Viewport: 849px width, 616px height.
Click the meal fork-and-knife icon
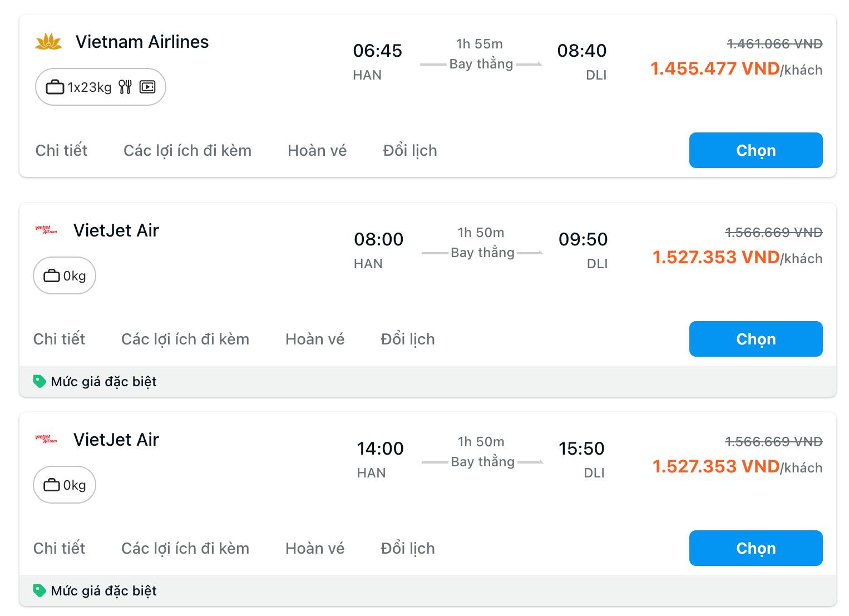(125, 87)
